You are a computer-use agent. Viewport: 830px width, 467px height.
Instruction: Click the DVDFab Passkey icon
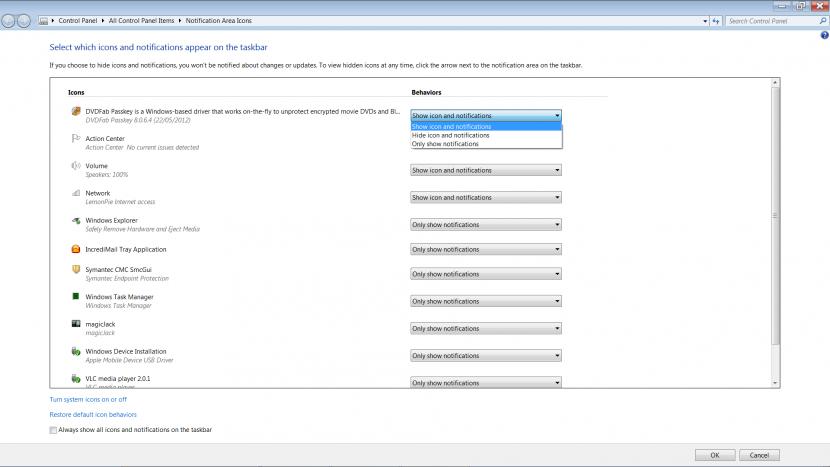(x=76, y=111)
